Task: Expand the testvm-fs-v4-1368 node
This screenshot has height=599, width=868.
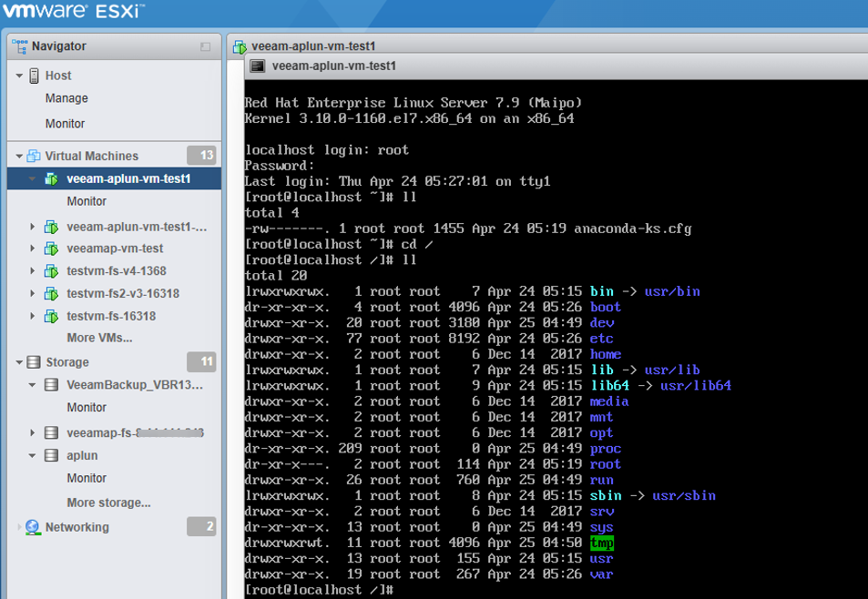Action: click(x=32, y=271)
